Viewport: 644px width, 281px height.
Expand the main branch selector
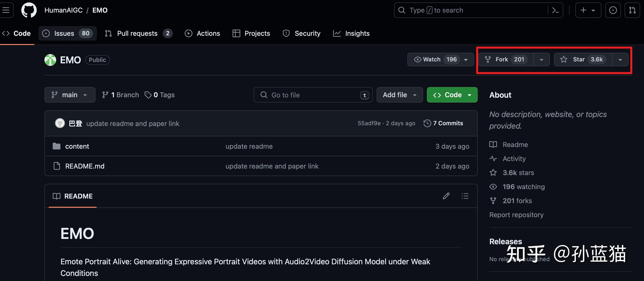70,95
